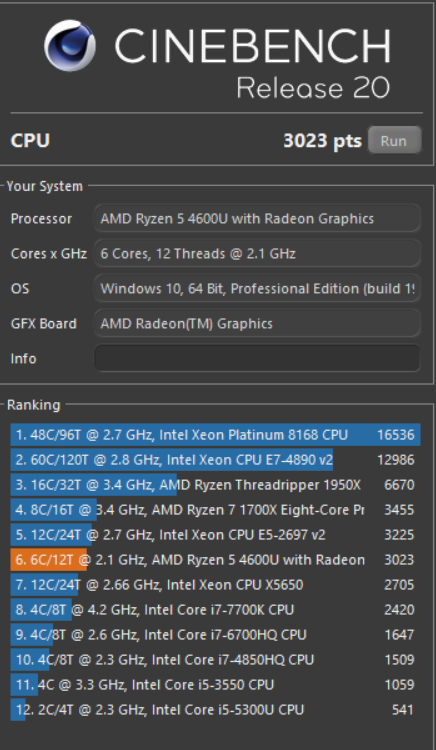Select the Xeon E7-4890 v2 ranking row

(216, 460)
